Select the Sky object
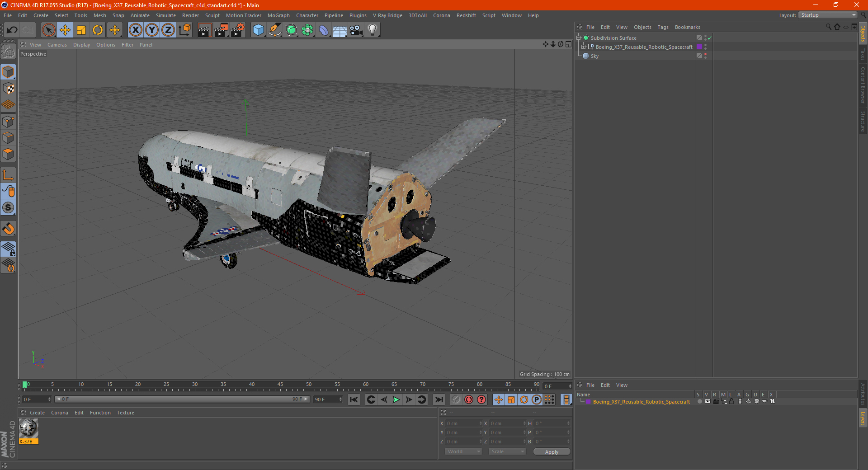868x470 pixels. tap(594, 56)
